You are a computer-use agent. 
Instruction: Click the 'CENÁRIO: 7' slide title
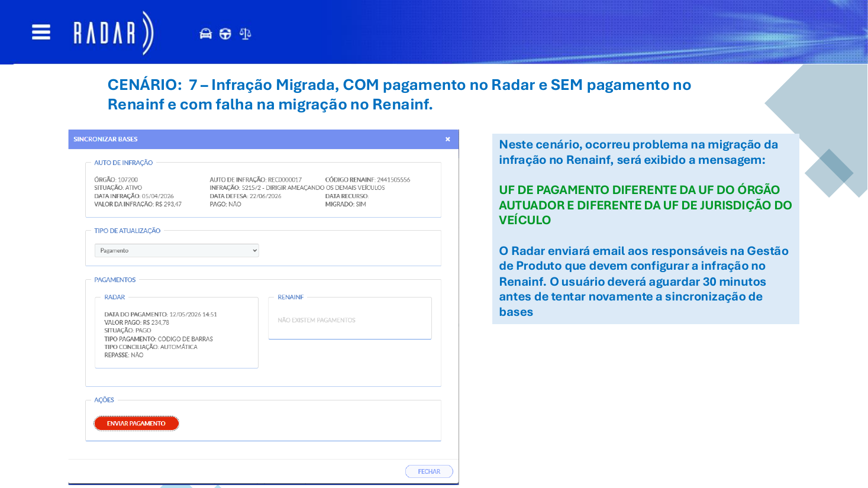[399, 94]
